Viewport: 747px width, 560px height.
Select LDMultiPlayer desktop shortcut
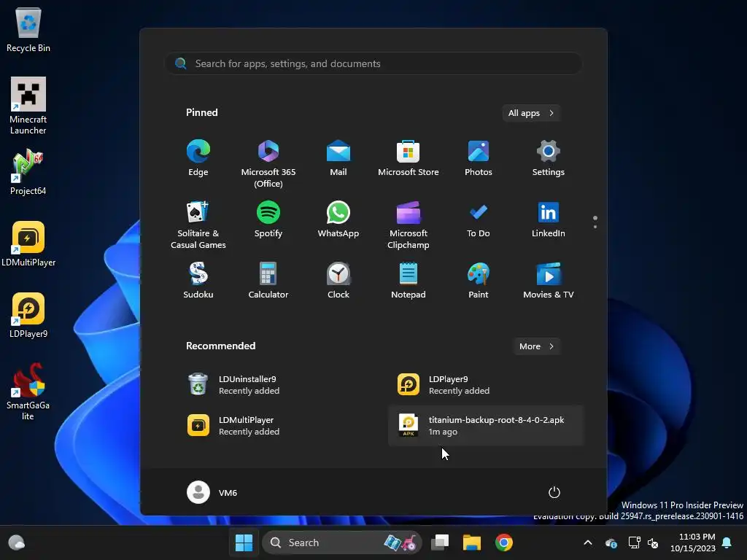(28, 244)
